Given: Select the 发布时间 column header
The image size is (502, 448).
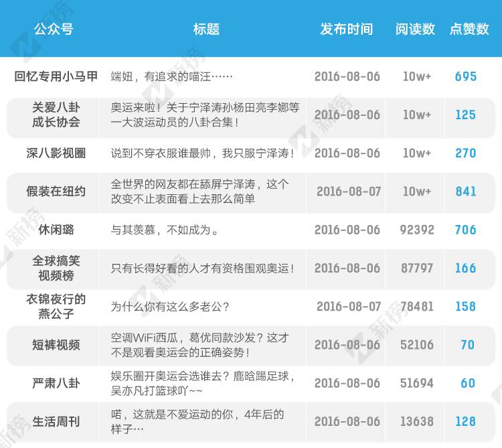Looking at the screenshot, I should [347, 29].
